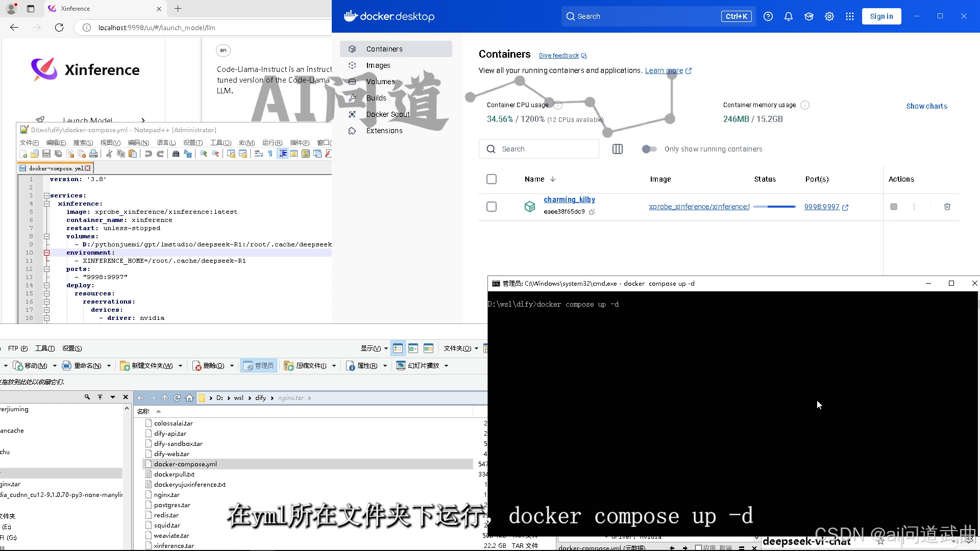Save file in Notepad++ toolbar
This screenshot has height=551, width=980.
coord(46,154)
